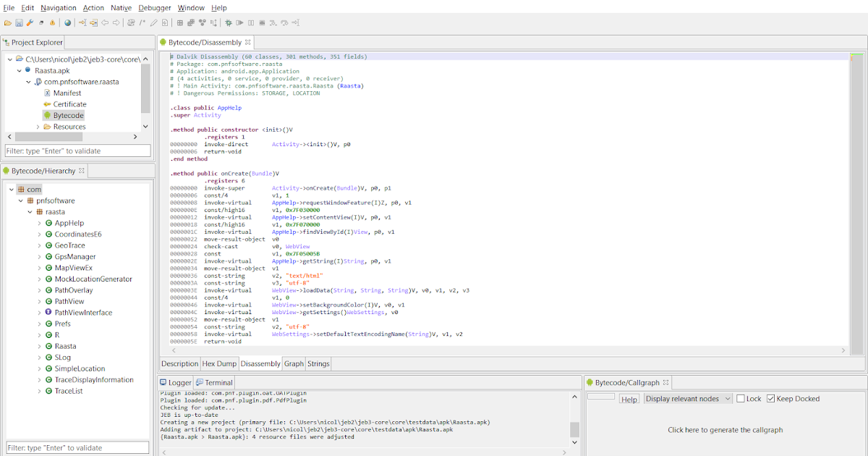Click the wrench options toolbar icon
The image size is (868, 456).
click(x=30, y=22)
